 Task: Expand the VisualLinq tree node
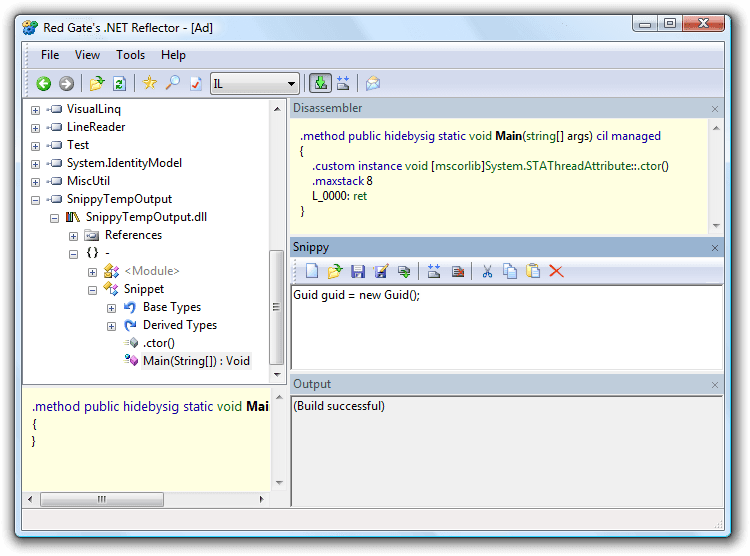coord(36,110)
